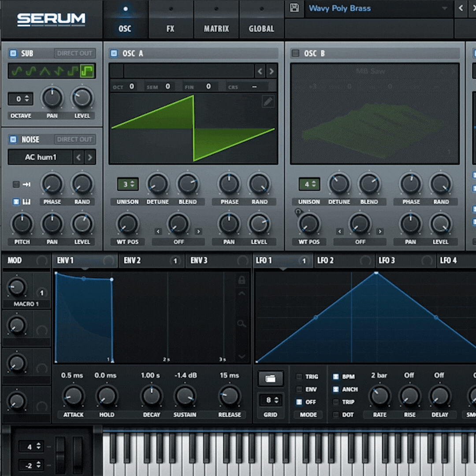Image resolution: width=476 pixels, height=476 pixels.
Task: Click the envelope lock icon
Action: pyautogui.click(x=242, y=280)
